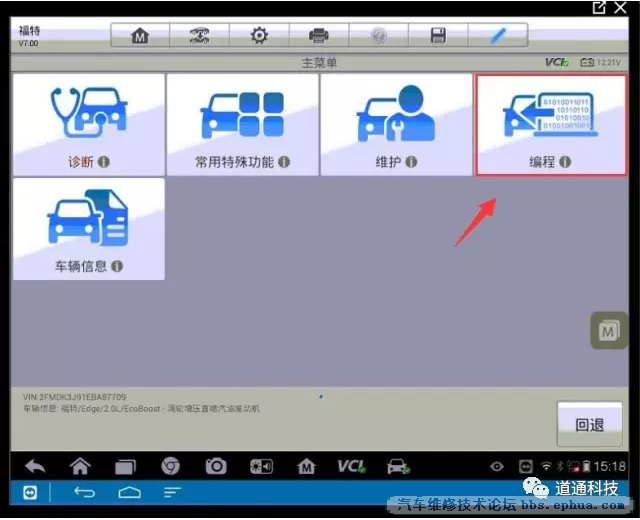
Task: Click the 车辆信息 Edge/2.0L/EcoBoost text line
Action: 141,409
